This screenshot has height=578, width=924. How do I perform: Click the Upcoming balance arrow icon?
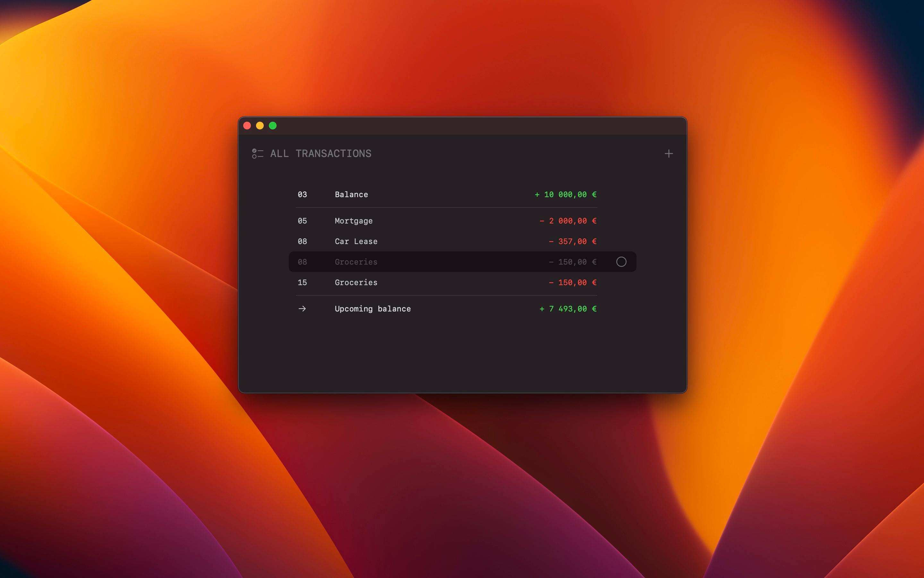[x=302, y=309]
